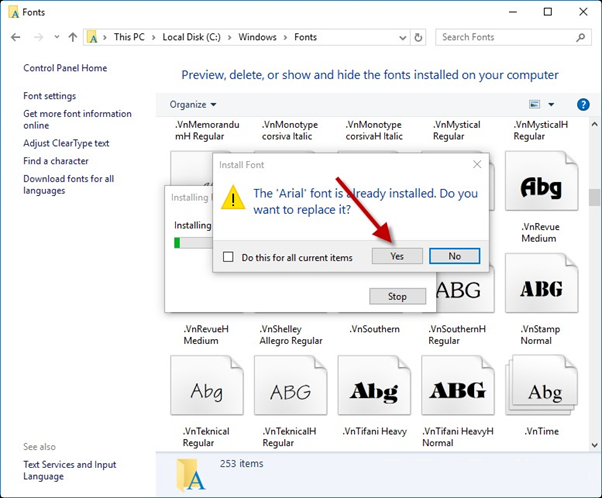Stop the font installation
Screen dimensions: 602x498
[397, 296]
